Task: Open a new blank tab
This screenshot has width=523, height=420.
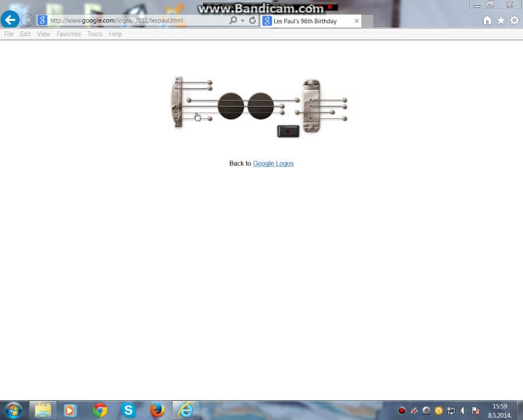Action: coord(368,22)
